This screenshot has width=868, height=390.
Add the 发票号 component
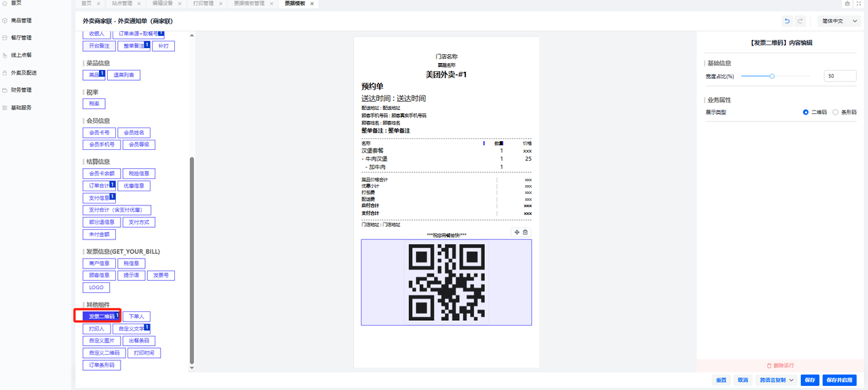point(161,275)
